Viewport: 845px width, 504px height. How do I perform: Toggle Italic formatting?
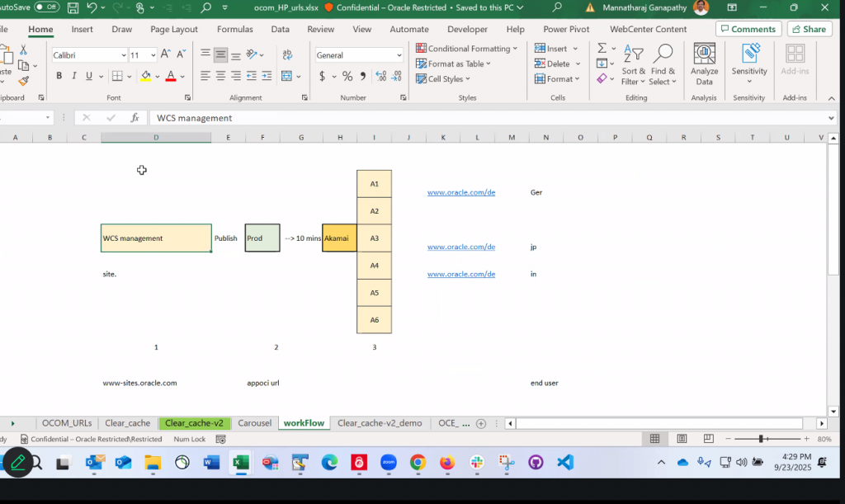click(x=73, y=76)
